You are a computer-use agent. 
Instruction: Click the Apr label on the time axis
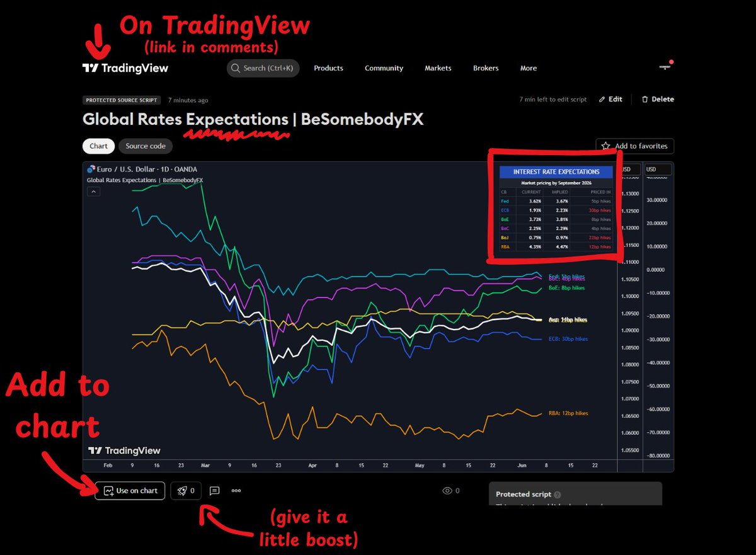[313, 465]
